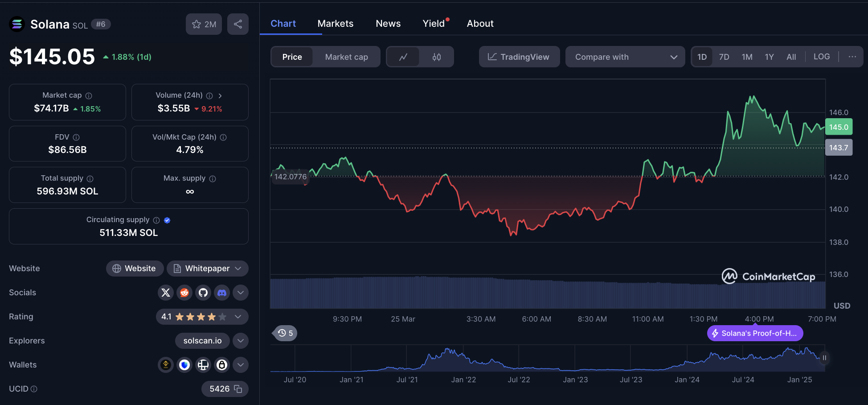Show UCID info tooltip icon
This screenshot has height=405, width=868.
point(34,389)
